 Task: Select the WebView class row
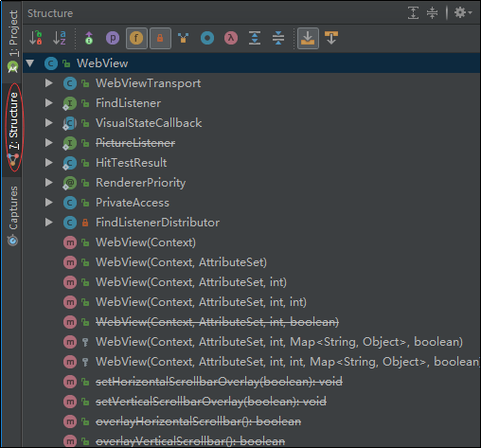tap(252, 63)
